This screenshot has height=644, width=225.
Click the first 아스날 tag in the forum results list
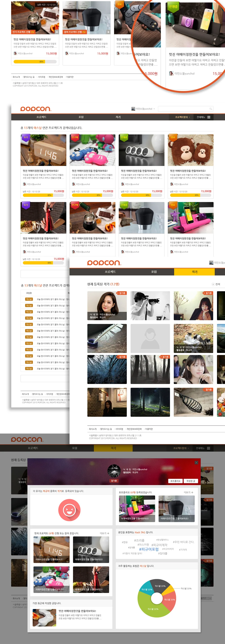[29, 299]
